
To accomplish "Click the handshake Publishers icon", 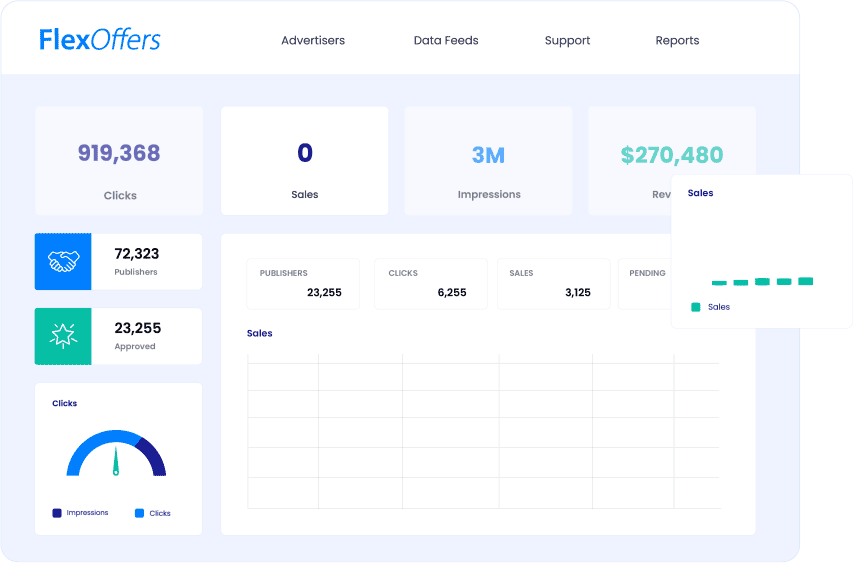I will pyautogui.click(x=63, y=262).
